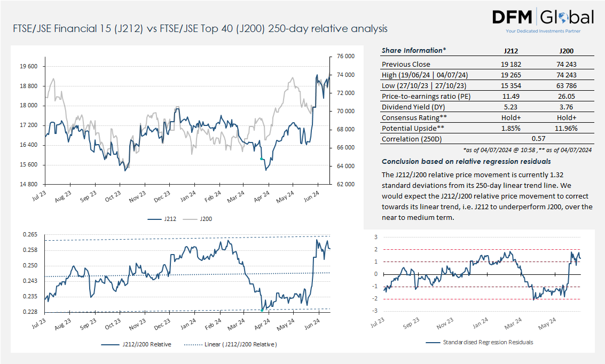Click the Low value 63 786
This screenshot has height=364, width=605.
[x=567, y=85]
